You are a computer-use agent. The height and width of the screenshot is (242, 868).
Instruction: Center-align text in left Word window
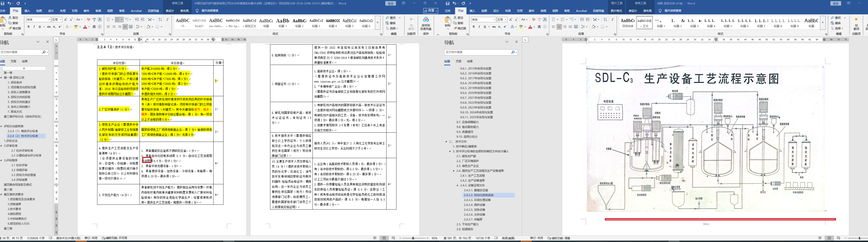[x=114, y=27]
